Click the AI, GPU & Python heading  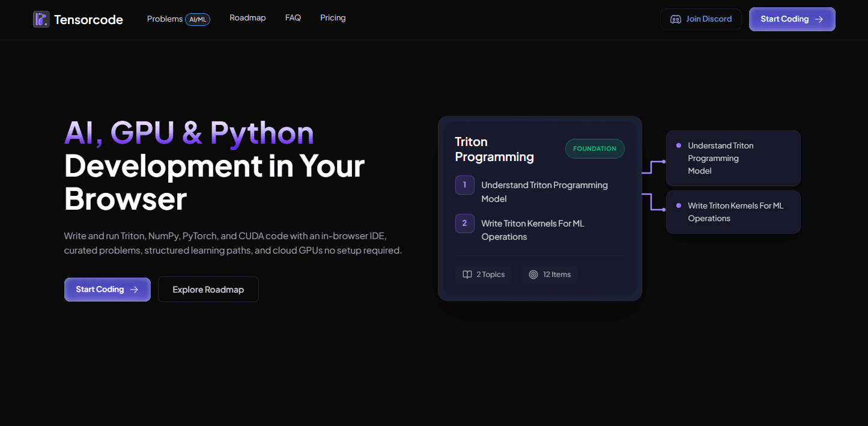(189, 133)
